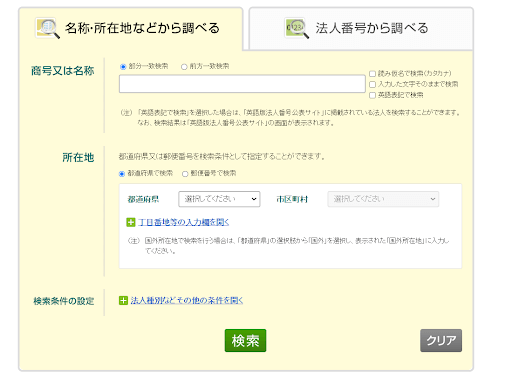Click the 都道府県 field label
This screenshot has height=382, width=512.
click(143, 199)
